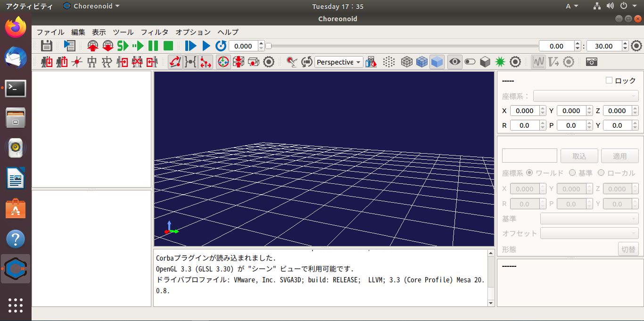Click the green starburst icon
Image resolution: width=644 pixels, height=321 pixels.
500,62
